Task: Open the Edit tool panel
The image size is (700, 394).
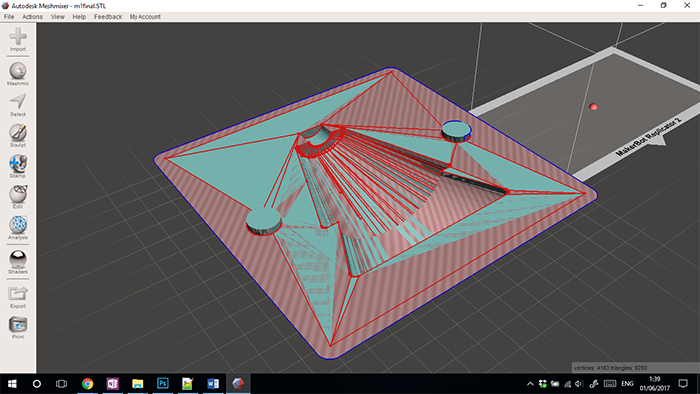Action: pos(18,194)
